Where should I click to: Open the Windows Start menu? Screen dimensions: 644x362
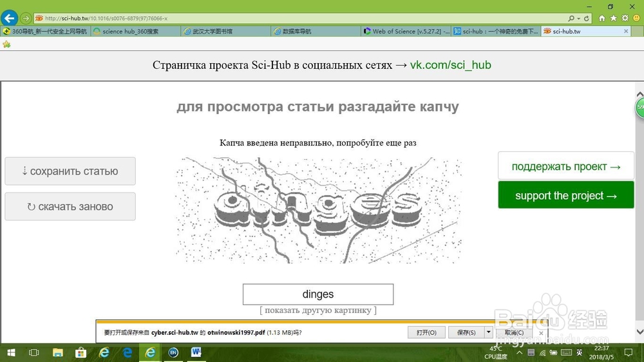(x=11, y=352)
